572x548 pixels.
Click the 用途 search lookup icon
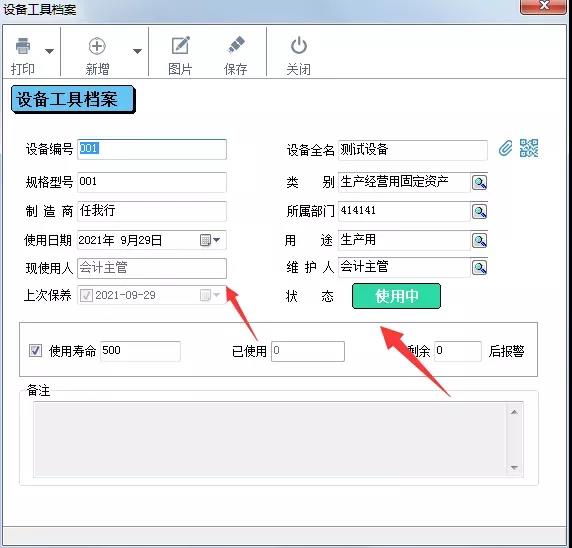pyautogui.click(x=479, y=240)
